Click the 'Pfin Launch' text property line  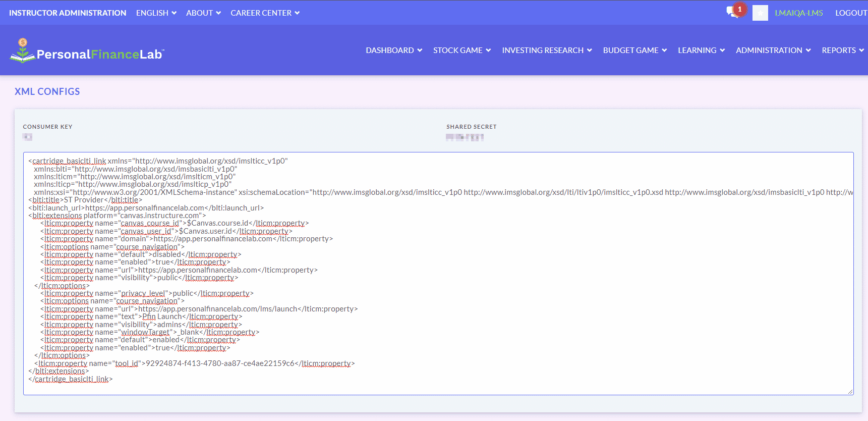click(141, 317)
